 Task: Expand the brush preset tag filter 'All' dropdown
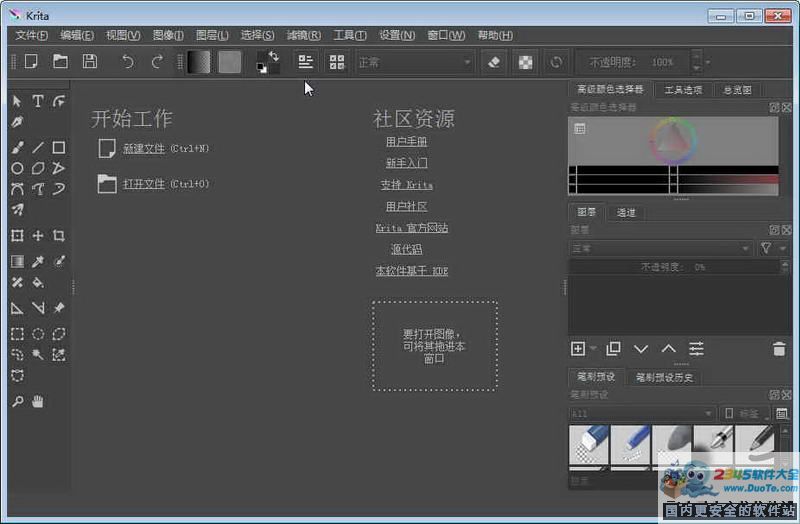tap(642, 413)
